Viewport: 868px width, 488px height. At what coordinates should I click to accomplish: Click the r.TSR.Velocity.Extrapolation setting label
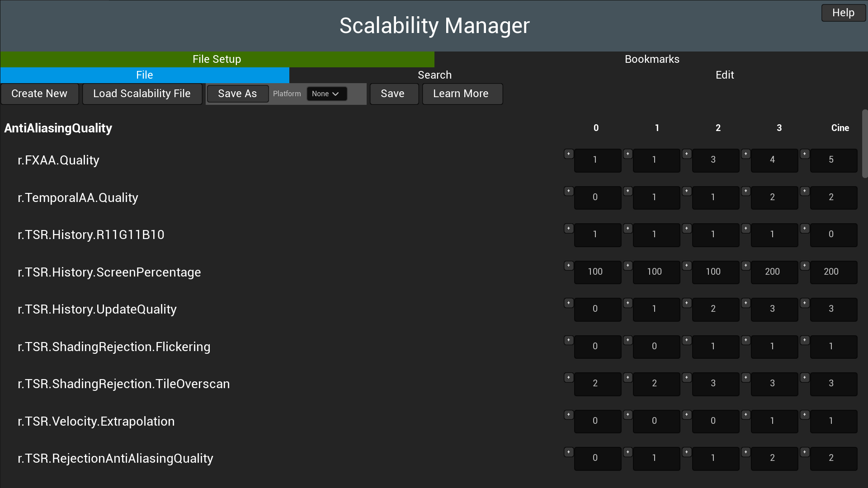(96, 422)
